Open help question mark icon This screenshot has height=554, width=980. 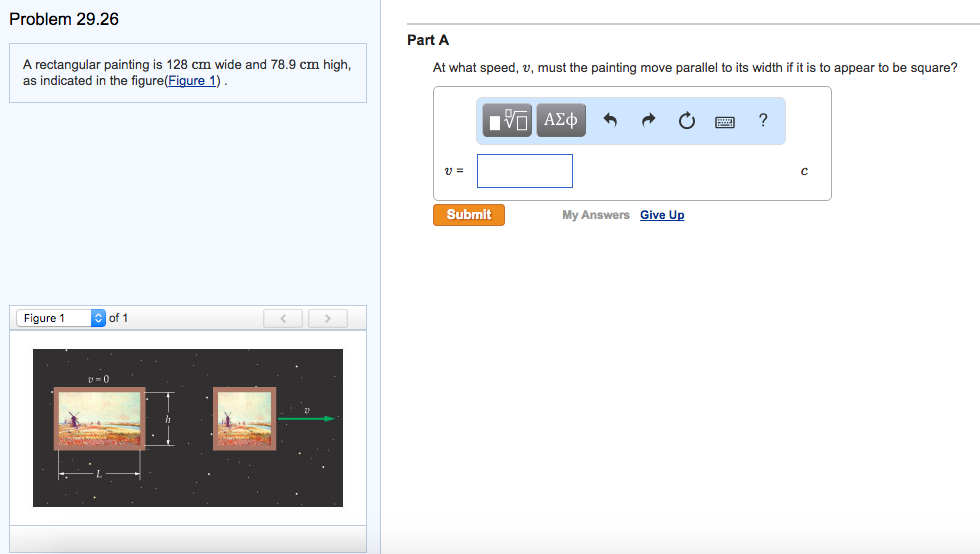coord(763,121)
